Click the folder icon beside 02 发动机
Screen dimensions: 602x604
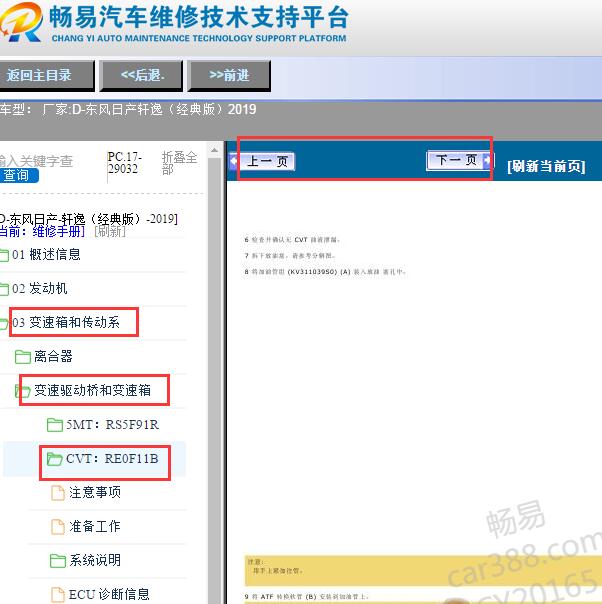[4, 289]
